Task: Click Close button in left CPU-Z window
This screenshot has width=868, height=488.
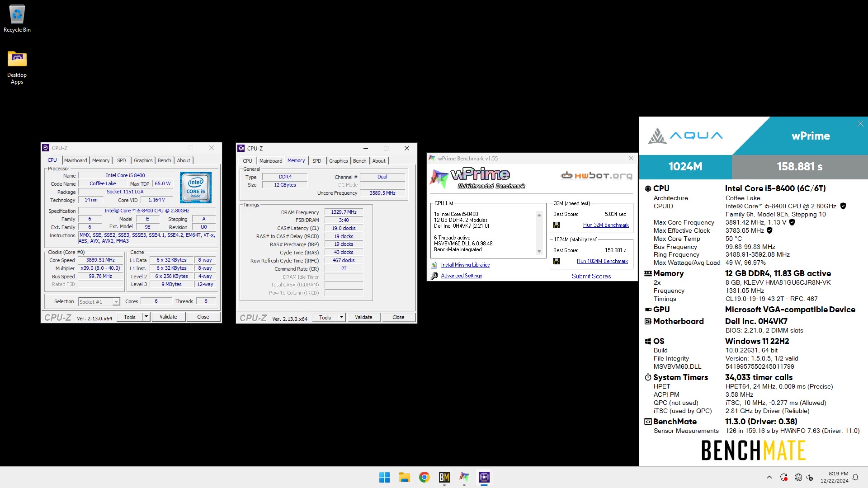Action: tap(203, 317)
